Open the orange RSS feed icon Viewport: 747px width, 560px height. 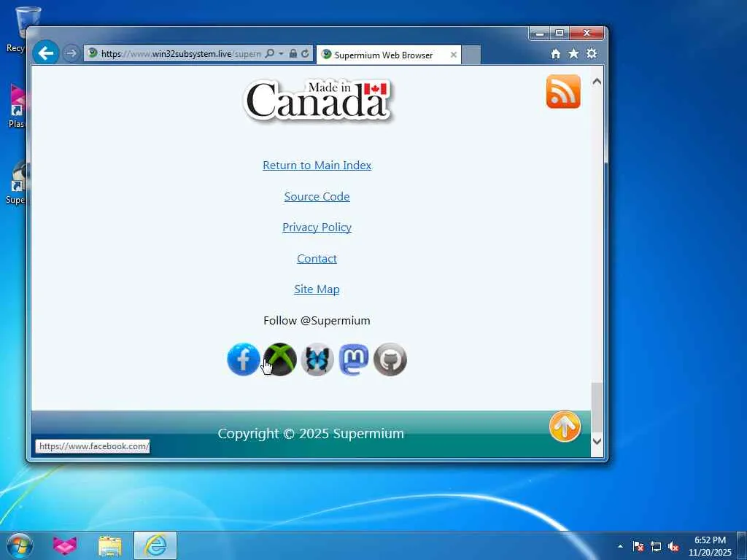coord(563,91)
